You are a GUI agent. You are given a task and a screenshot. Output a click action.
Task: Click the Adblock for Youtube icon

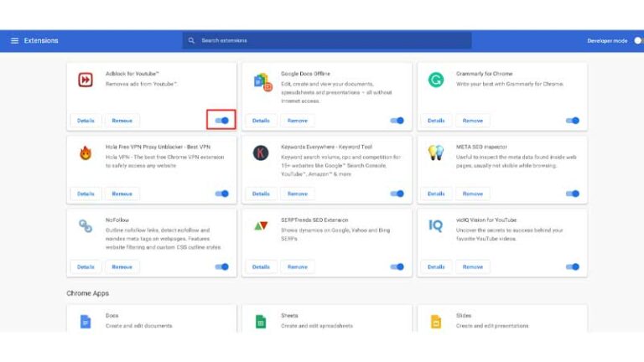[86, 80]
